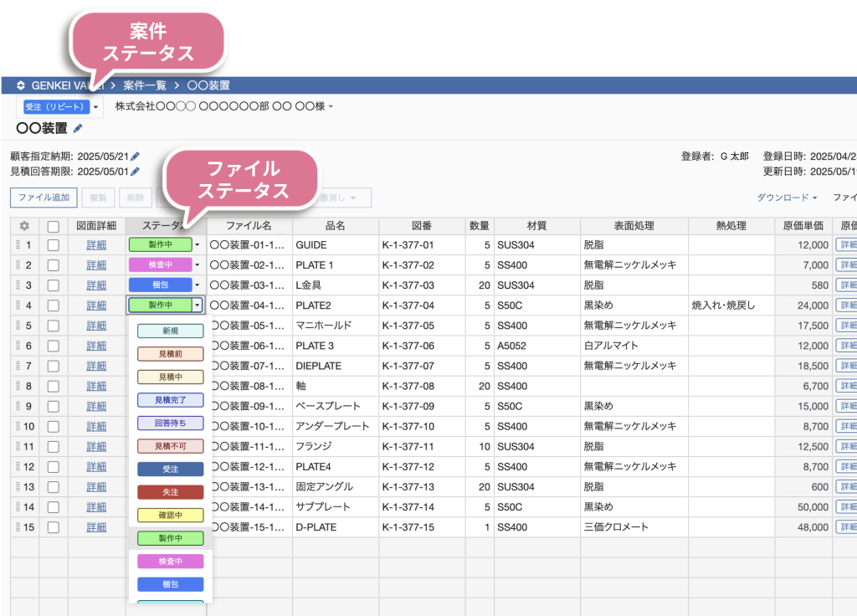
Task: Open 詳細 drawing link in row 13
Action: pyautogui.click(x=96, y=486)
